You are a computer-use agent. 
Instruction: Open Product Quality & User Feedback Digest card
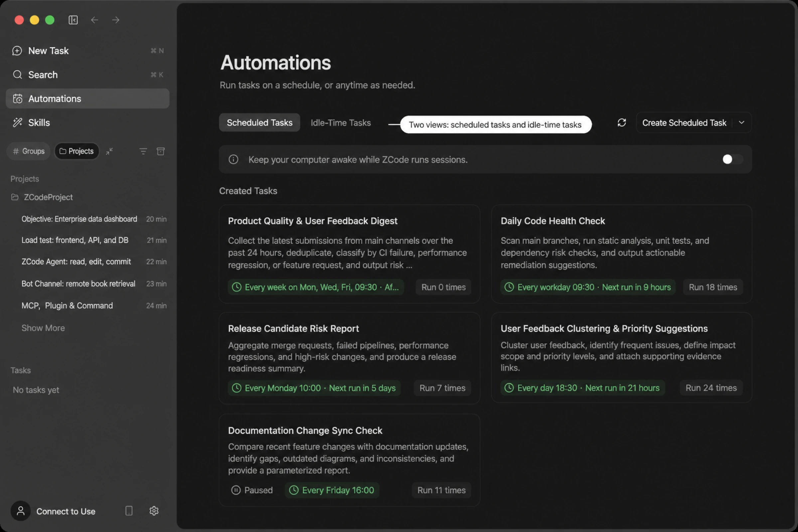coord(349,254)
